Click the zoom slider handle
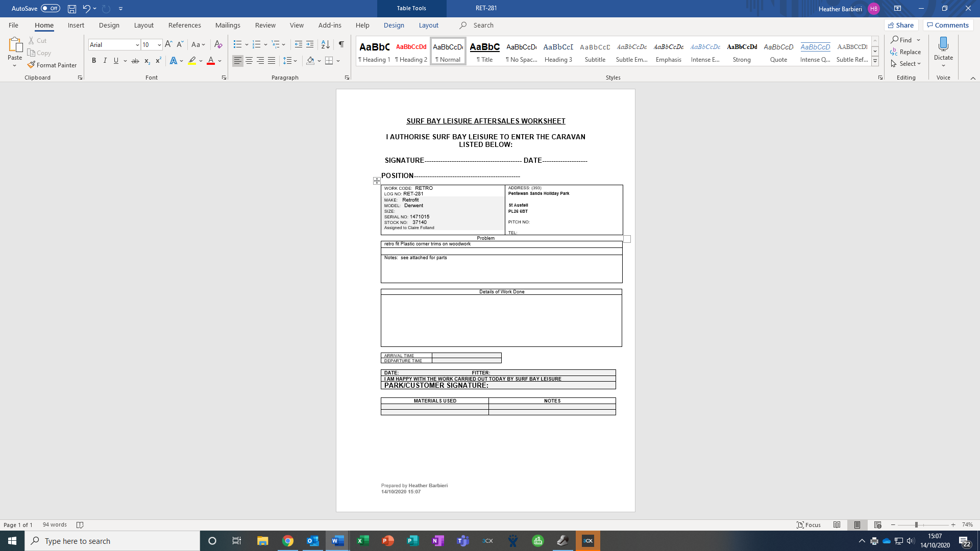This screenshot has height=551, width=980. 916,524
